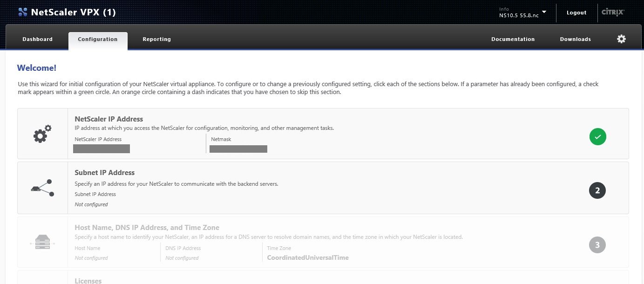Open the settings gear icon
644x284 pixels.
(x=621, y=39)
